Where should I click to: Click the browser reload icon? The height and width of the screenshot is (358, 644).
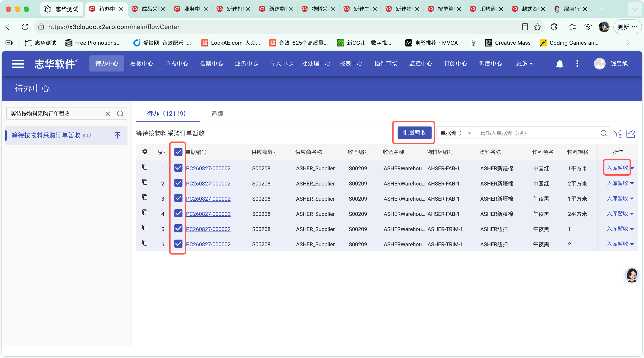click(25, 27)
